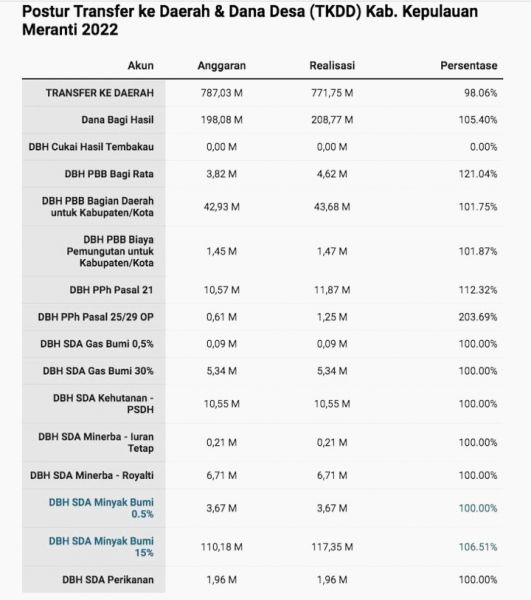Click the highlighted 100.00% for Minyak Bumi 0.5%
This screenshot has height=600, width=531.
[x=478, y=508]
